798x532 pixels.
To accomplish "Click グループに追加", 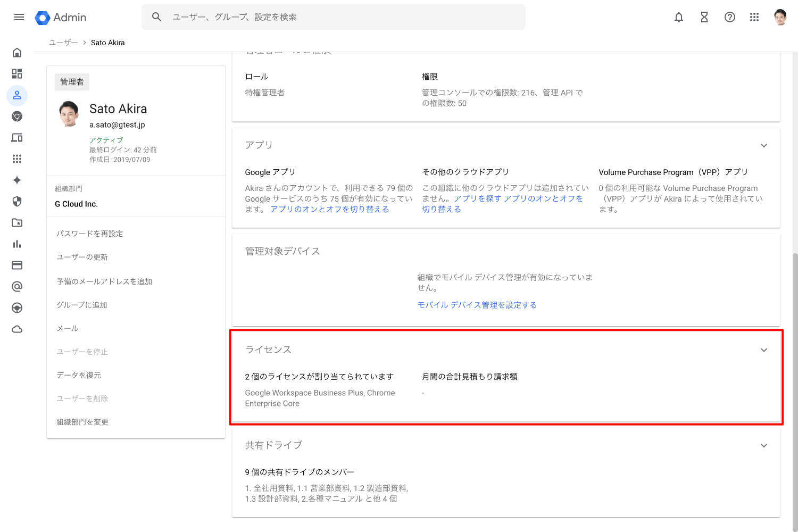I will (x=82, y=305).
